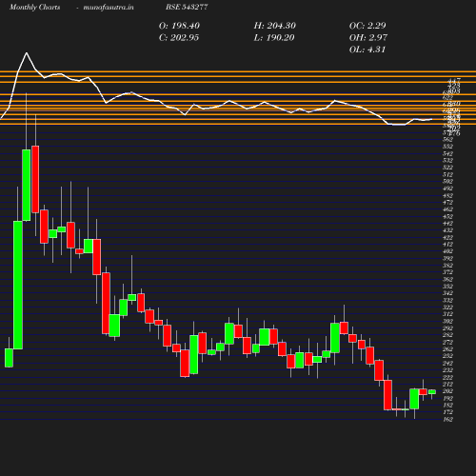Click the 252 price axis label
Screen dimensions: 476x476
click(x=447, y=356)
